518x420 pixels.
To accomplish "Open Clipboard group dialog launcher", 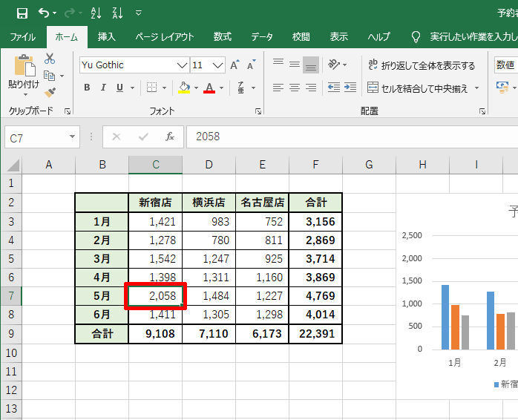I will (x=68, y=111).
